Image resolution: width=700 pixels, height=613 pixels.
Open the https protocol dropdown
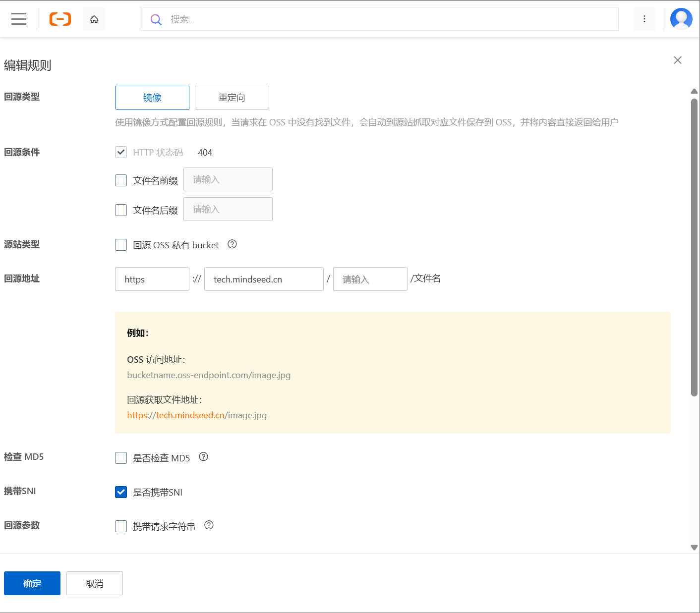[x=152, y=279]
